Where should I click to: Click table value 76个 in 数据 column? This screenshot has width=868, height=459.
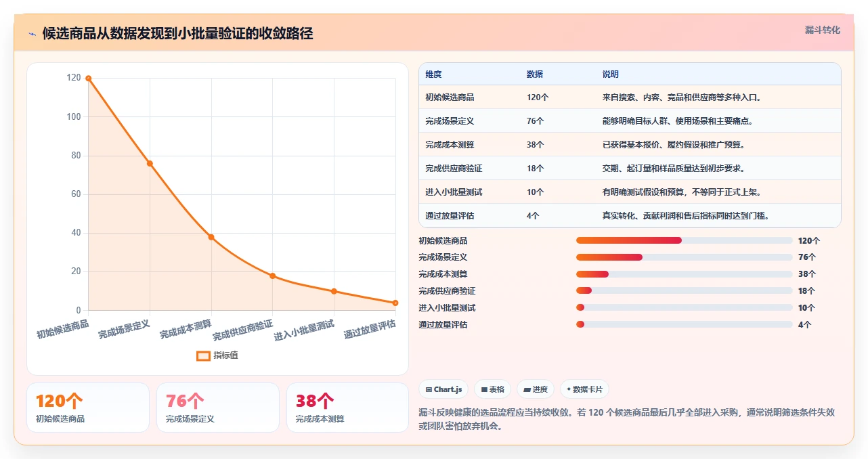536,121
